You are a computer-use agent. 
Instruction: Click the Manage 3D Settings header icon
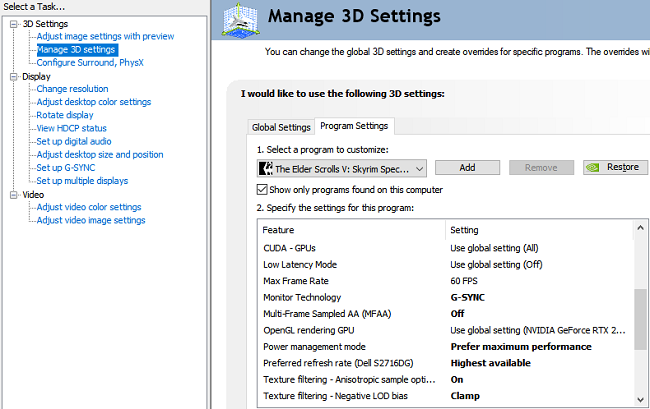tap(250, 20)
